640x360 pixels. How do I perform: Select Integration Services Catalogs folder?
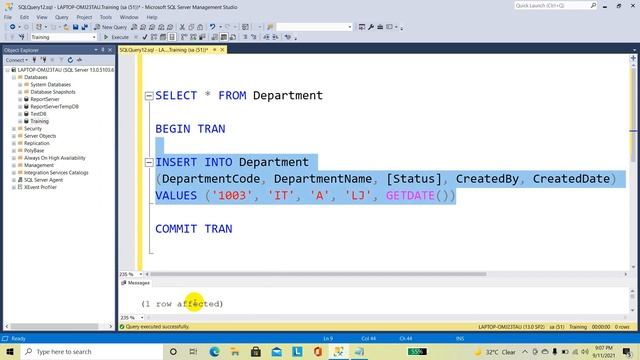pyautogui.click(x=56, y=173)
